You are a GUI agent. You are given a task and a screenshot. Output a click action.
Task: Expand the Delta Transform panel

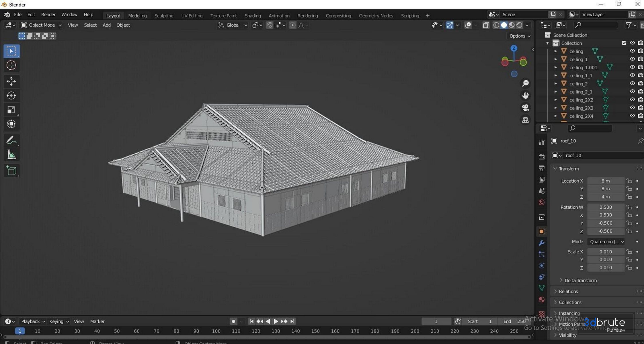pos(580,280)
